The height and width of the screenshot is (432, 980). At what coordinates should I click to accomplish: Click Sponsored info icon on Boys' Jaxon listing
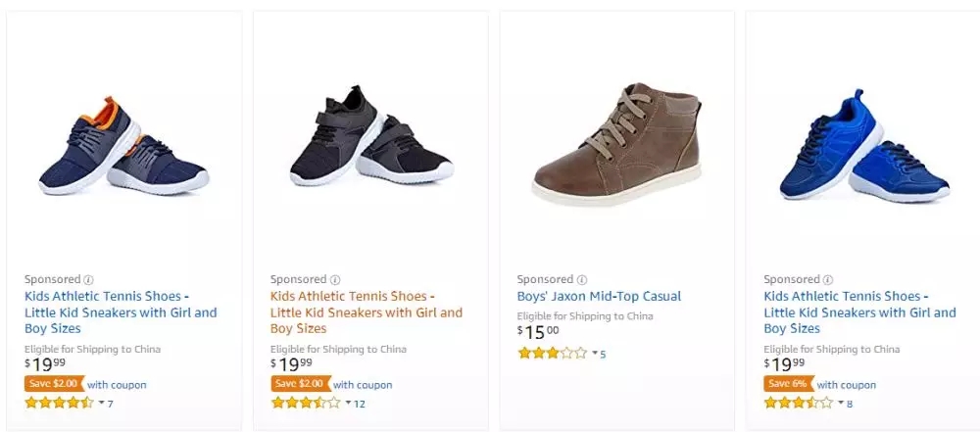point(582,279)
